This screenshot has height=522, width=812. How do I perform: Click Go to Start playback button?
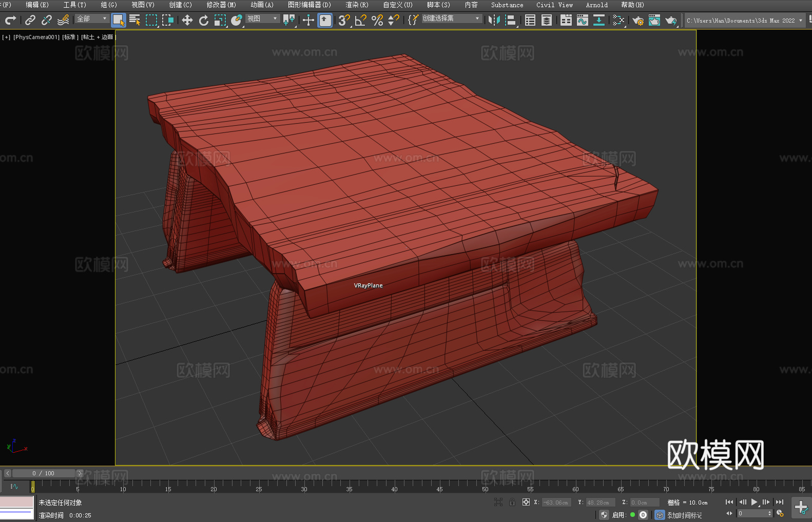[729, 502]
